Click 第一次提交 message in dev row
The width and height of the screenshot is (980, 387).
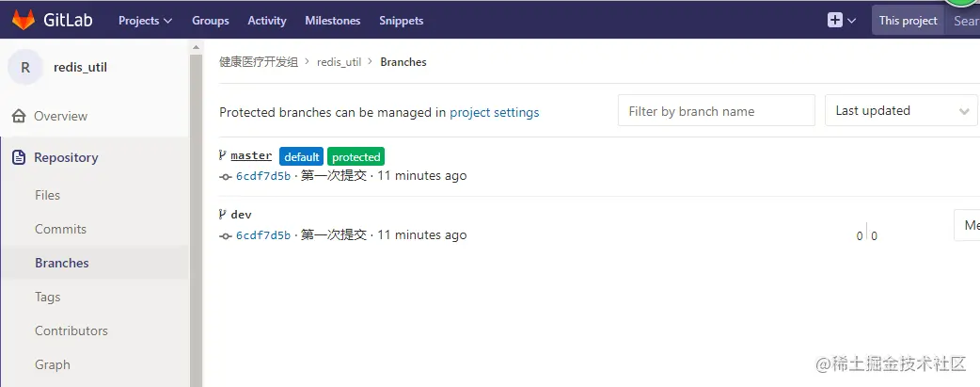[x=334, y=234]
